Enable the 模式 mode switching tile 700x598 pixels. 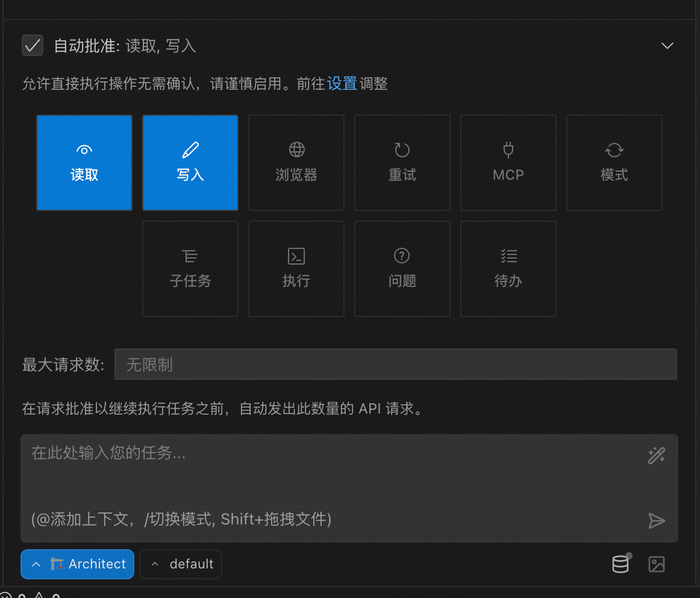click(614, 163)
